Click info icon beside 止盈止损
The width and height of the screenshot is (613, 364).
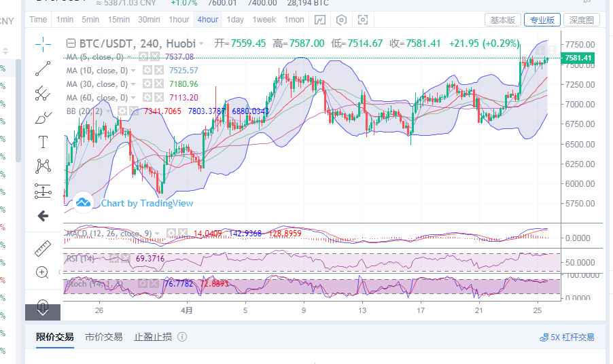pos(182,337)
